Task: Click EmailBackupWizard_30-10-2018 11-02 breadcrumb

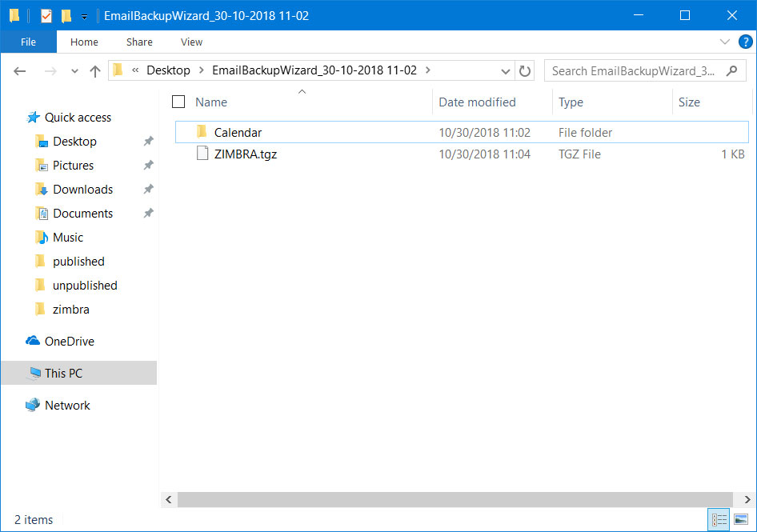Action: tap(314, 70)
